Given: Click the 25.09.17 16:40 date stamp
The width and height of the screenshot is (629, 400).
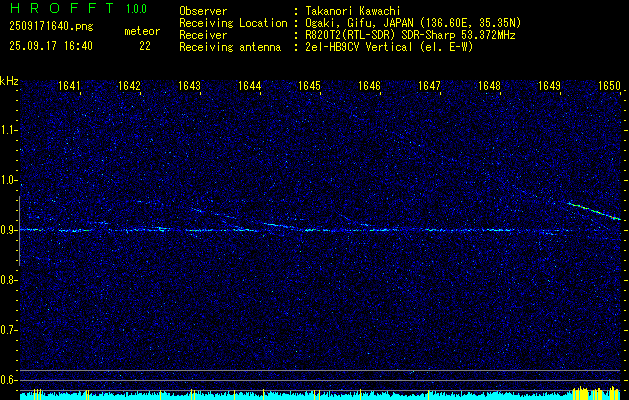Looking at the screenshot, I should pos(49,46).
